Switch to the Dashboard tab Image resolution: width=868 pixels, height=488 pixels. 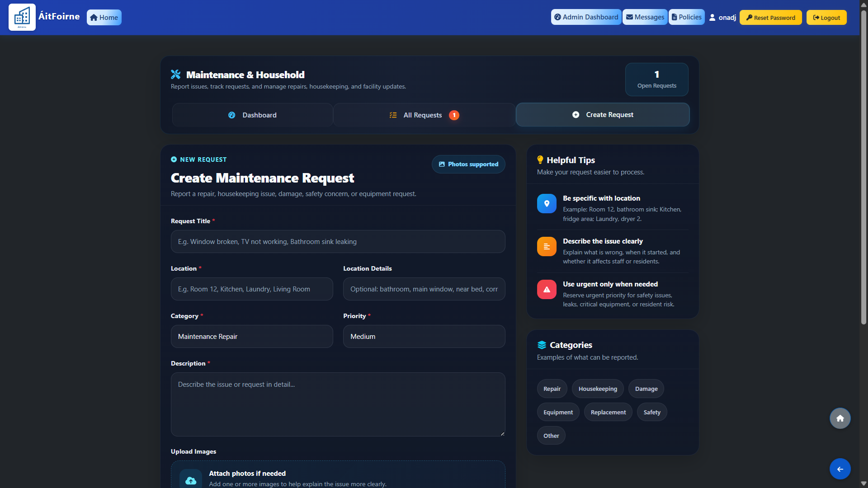252,115
